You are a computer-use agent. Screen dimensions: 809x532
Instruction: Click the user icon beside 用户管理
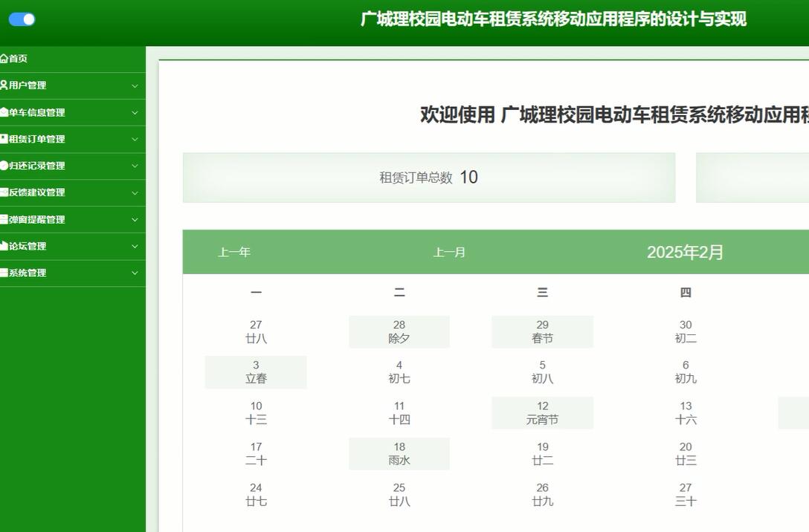(4, 85)
